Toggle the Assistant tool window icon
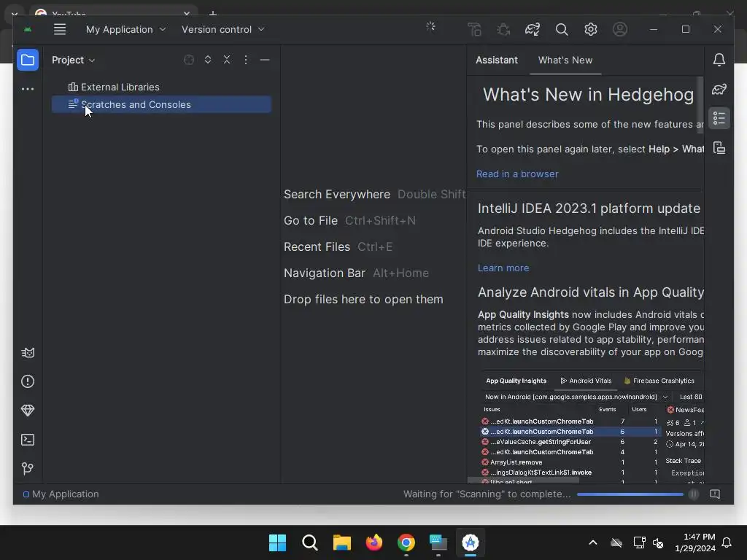This screenshot has width=747, height=560. click(719, 118)
